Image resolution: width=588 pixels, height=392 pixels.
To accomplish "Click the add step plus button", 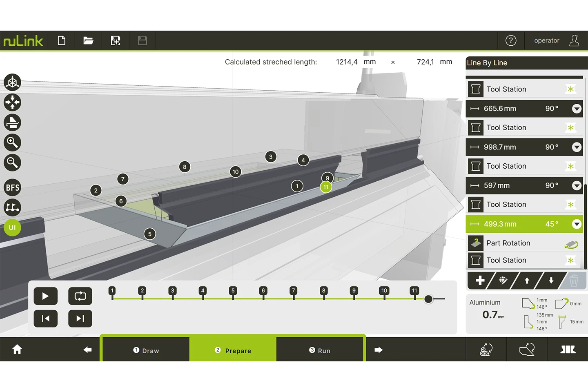I will (x=480, y=281).
